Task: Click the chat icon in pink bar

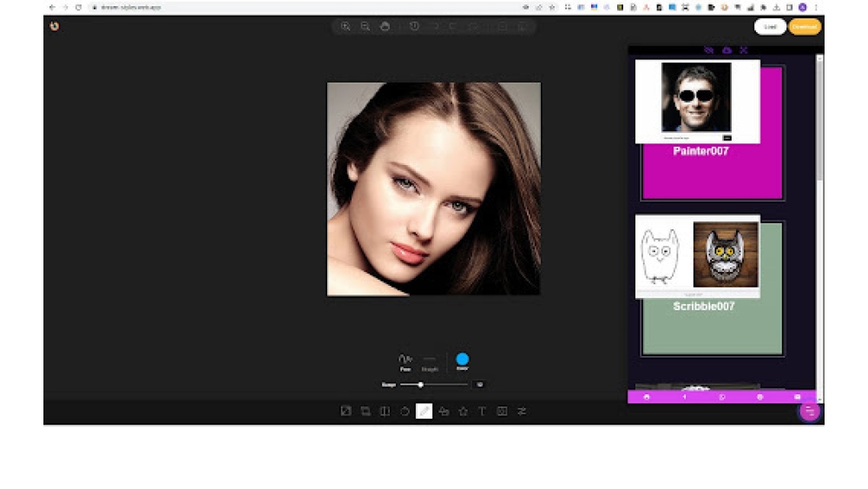Action: [722, 397]
